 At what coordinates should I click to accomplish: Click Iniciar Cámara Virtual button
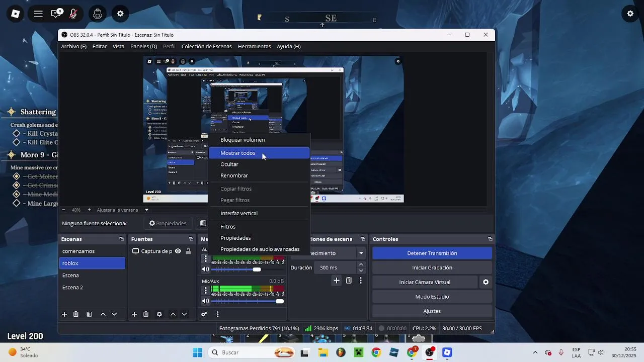point(425,282)
